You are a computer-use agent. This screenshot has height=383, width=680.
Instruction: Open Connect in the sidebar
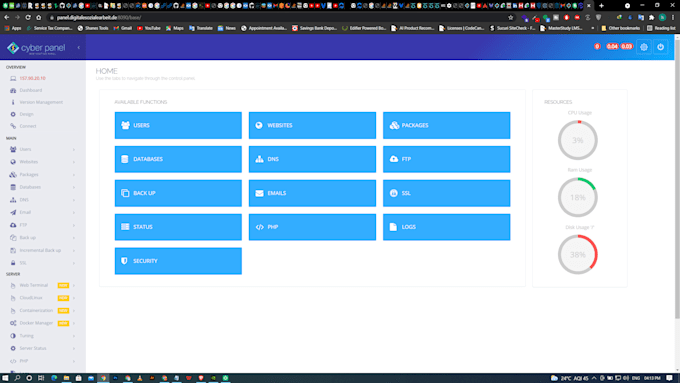[28, 126]
